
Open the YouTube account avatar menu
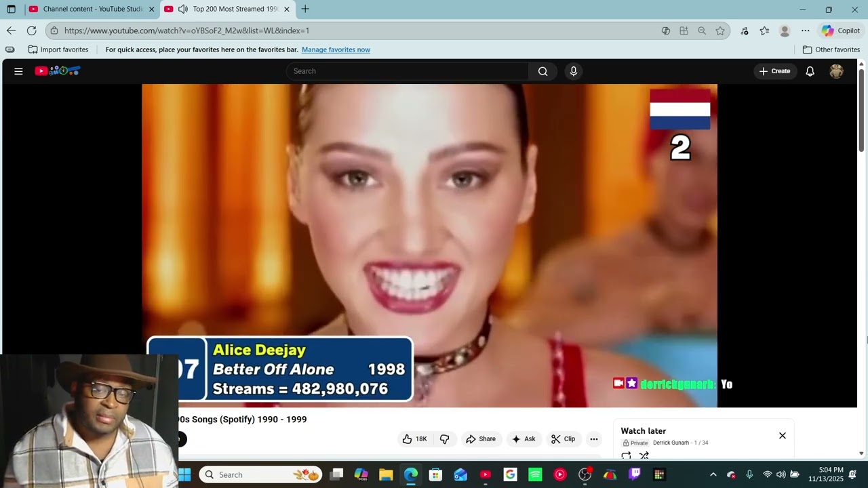point(836,71)
